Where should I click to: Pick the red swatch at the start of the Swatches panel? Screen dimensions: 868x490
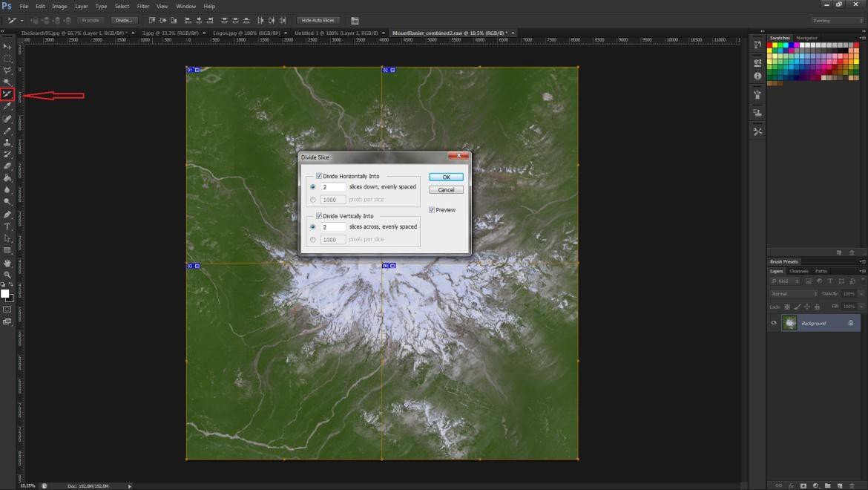click(x=769, y=45)
